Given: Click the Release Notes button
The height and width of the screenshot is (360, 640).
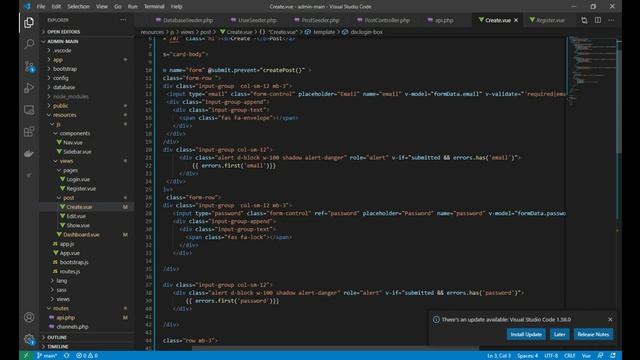Looking at the screenshot, I should (593, 334).
